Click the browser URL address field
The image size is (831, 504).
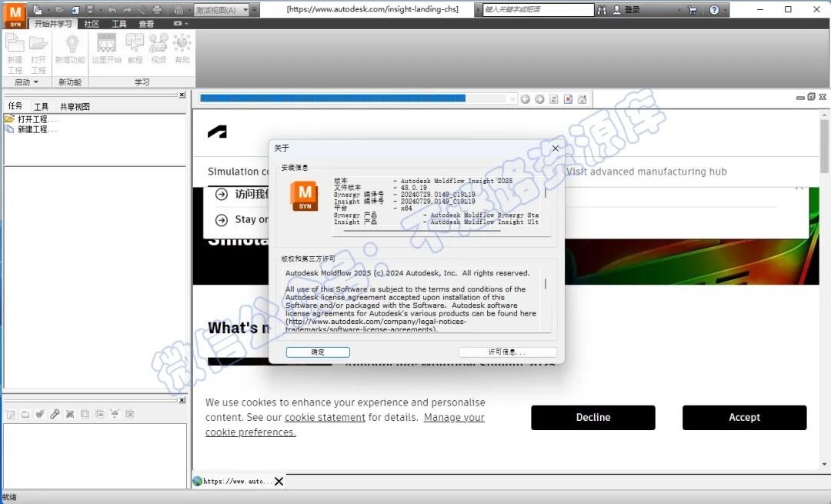pyautogui.click(x=353, y=98)
